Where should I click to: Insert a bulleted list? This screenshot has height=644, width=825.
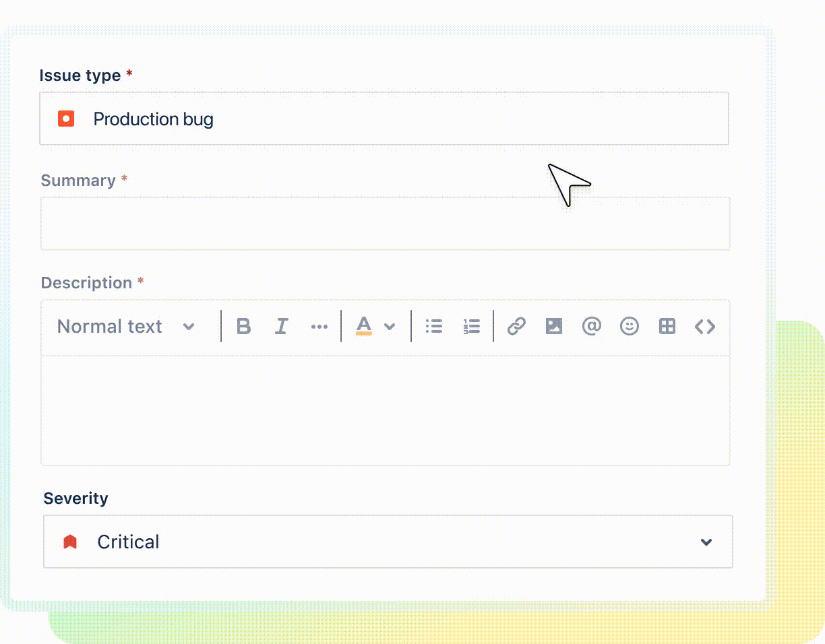pyautogui.click(x=434, y=327)
